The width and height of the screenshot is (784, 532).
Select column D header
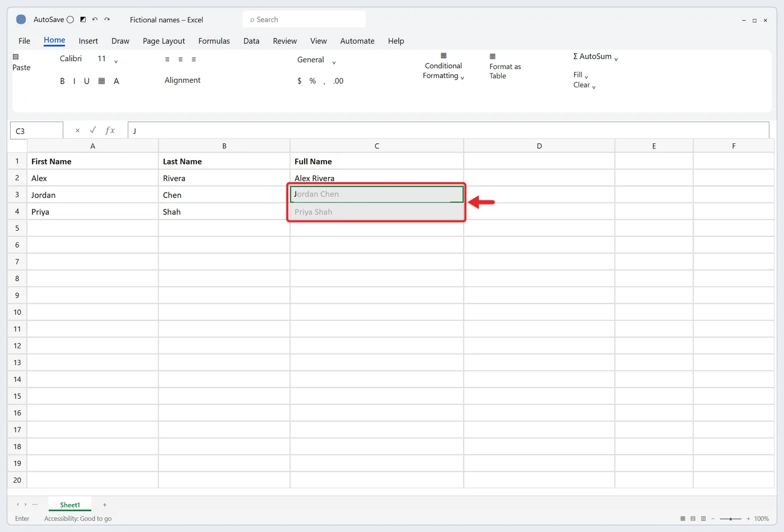539,146
